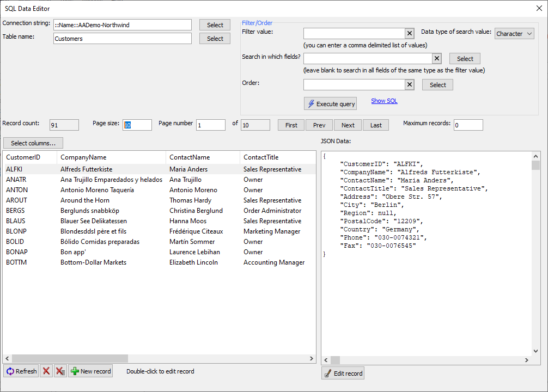The height and width of the screenshot is (392, 548).
Task: Open the Select columns... dialog
Action: [x=33, y=143]
